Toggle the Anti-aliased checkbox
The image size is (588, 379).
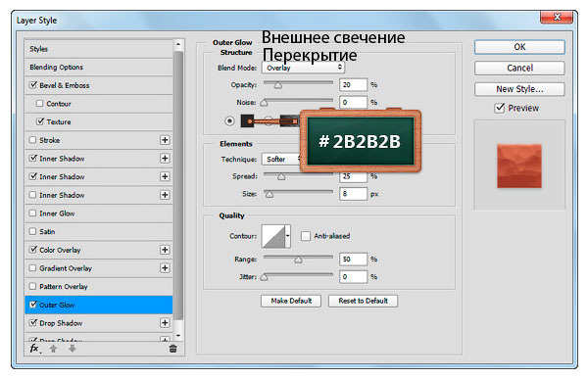(x=306, y=236)
